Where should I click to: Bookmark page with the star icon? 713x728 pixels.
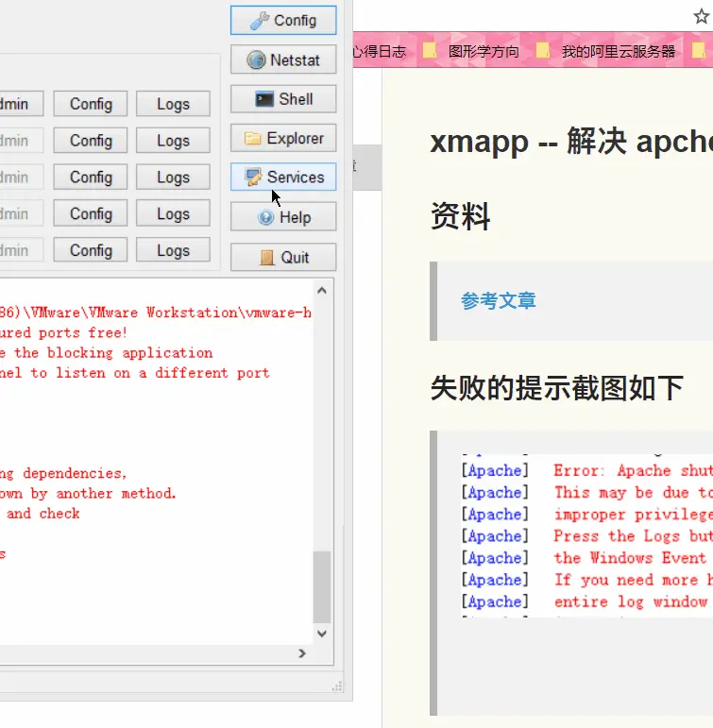click(x=701, y=16)
